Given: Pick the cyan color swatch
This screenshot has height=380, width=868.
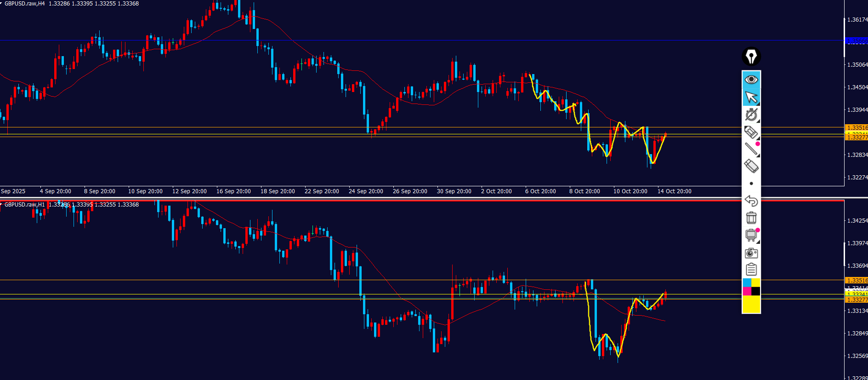Looking at the screenshot, I should click(747, 282).
